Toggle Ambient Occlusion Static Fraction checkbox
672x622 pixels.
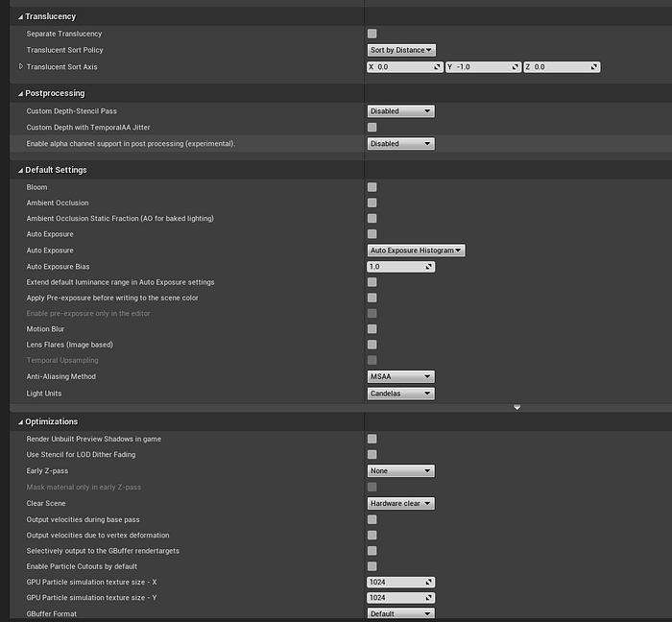(372, 219)
